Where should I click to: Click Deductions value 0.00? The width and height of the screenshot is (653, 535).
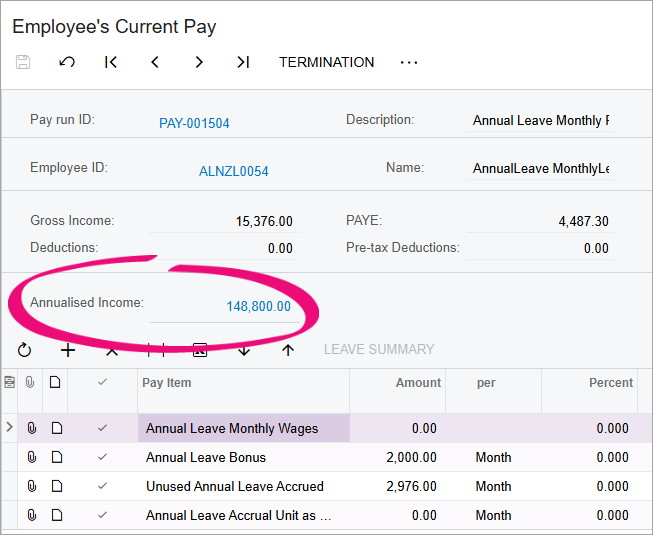point(280,248)
